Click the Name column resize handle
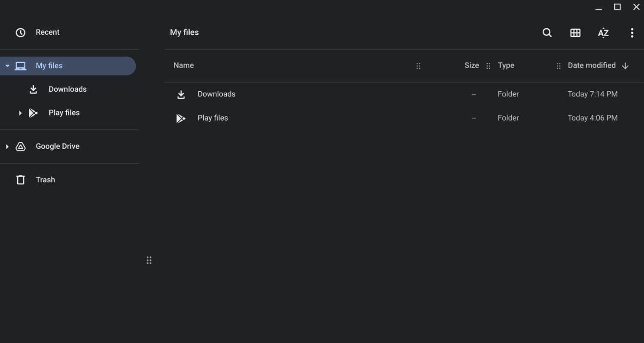Image resolution: width=644 pixels, height=343 pixels. point(418,66)
